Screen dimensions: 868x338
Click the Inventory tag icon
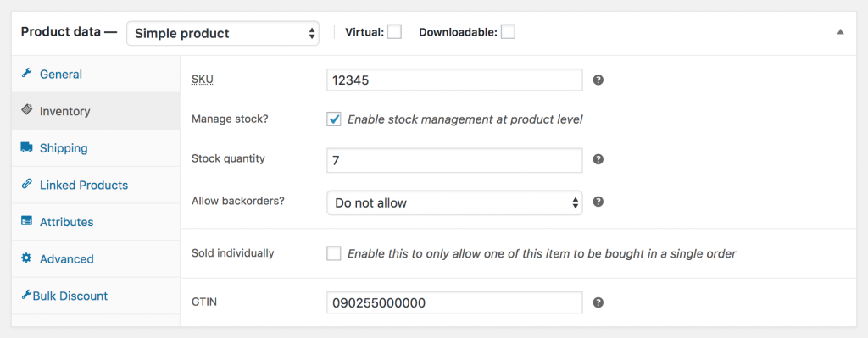tap(26, 110)
